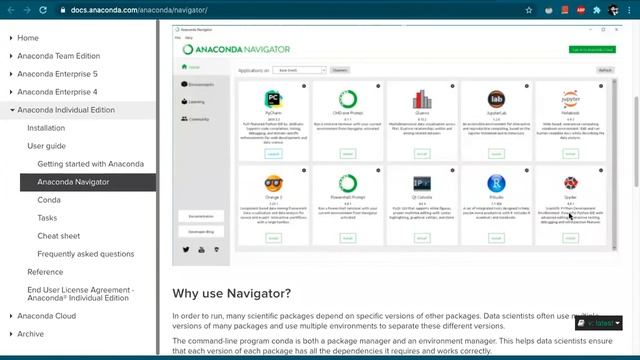Click the JupyterLab icon
Image resolution: width=640 pixels, height=360 pixels.
(496, 99)
